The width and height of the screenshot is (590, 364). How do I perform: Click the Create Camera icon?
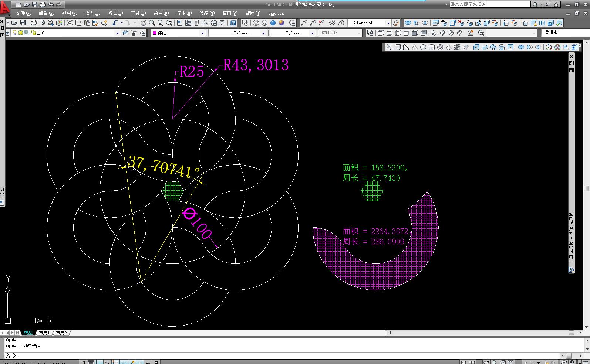pos(471,33)
